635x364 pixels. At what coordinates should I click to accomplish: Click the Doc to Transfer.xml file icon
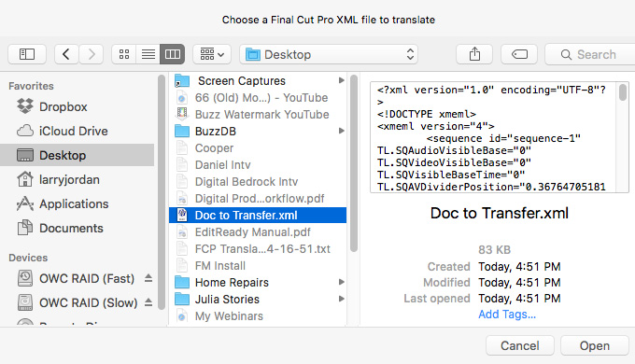click(x=182, y=215)
